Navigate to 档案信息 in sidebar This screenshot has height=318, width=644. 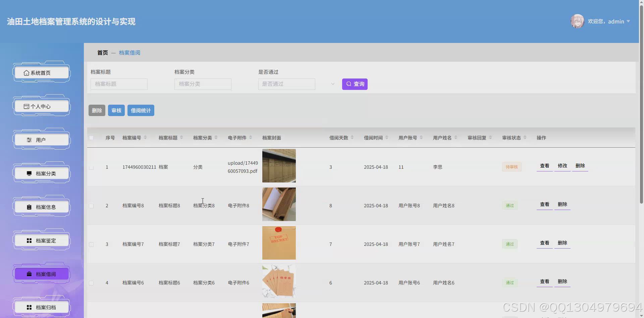point(41,207)
